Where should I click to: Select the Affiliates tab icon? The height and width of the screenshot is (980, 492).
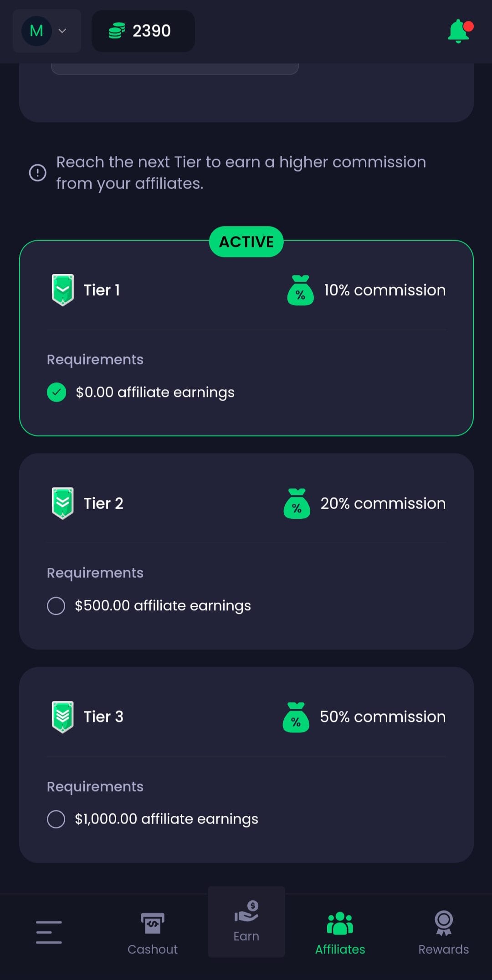click(x=340, y=923)
